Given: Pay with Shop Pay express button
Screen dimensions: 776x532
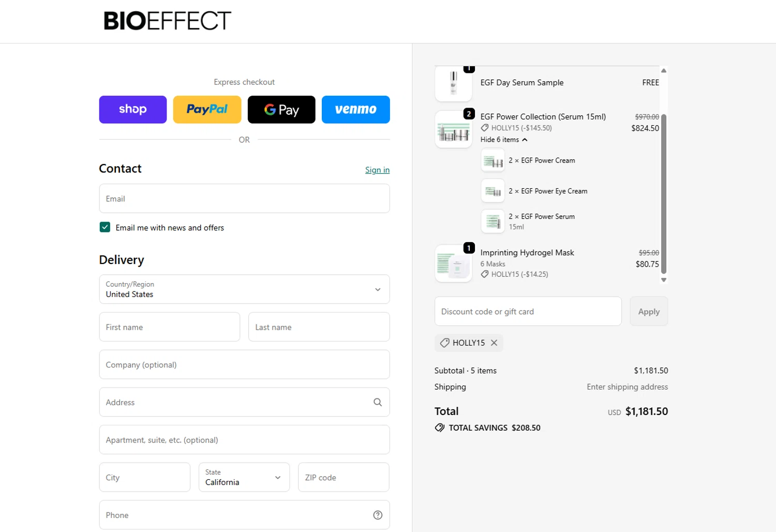Looking at the screenshot, I should click(133, 109).
